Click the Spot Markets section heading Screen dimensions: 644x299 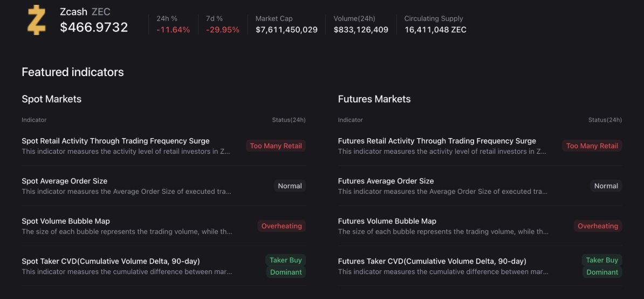[51, 99]
